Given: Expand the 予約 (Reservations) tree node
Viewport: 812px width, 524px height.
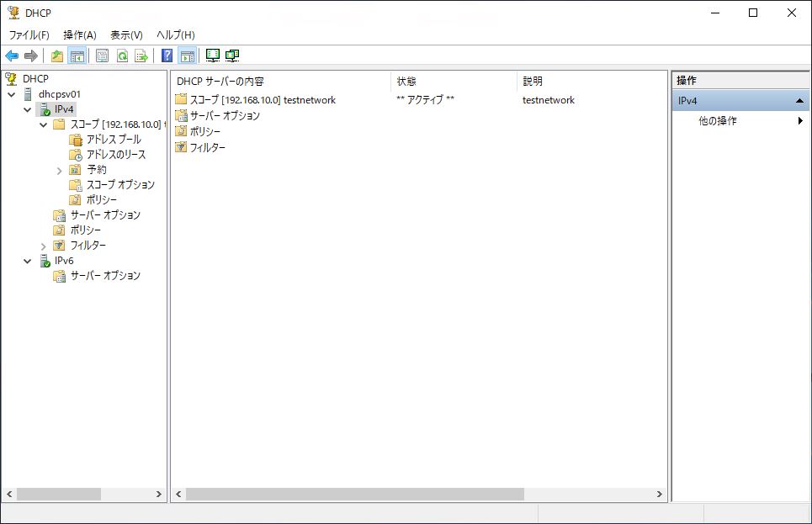Looking at the screenshot, I should click(58, 169).
